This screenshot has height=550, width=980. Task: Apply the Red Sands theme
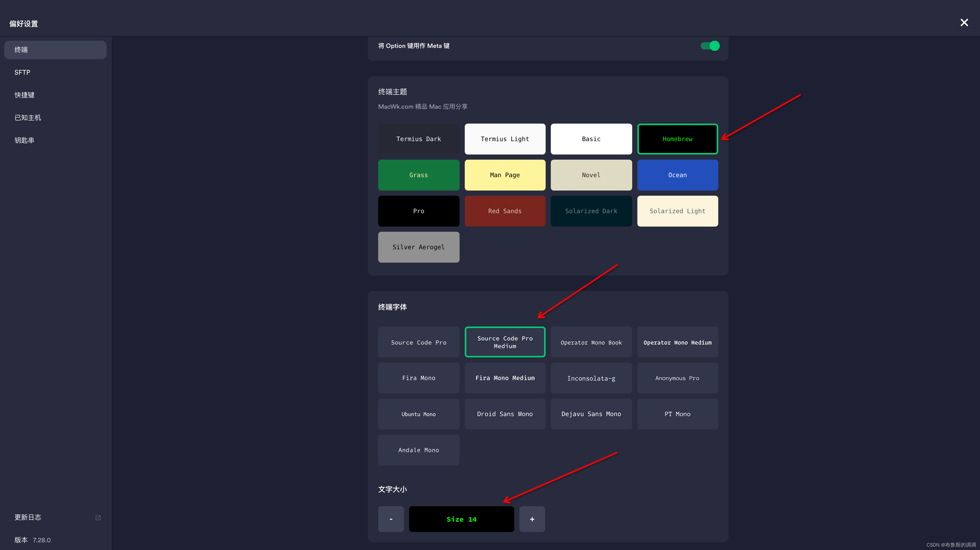[504, 211]
